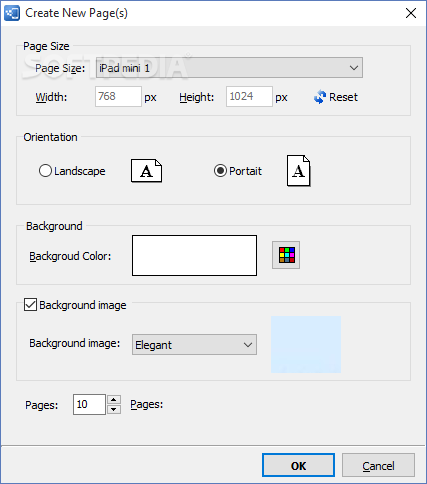The width and height of the screenshot is (427, 484).
Task: Decrease page count with down arrow
Action: tap(114, 409)
